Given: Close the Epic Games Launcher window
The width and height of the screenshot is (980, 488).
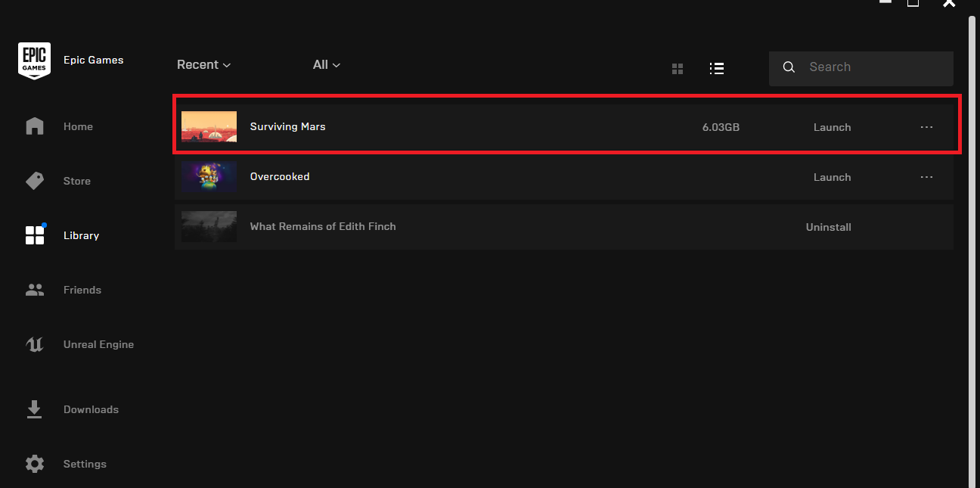Looking at the screenshot, I should click(950, 3).
